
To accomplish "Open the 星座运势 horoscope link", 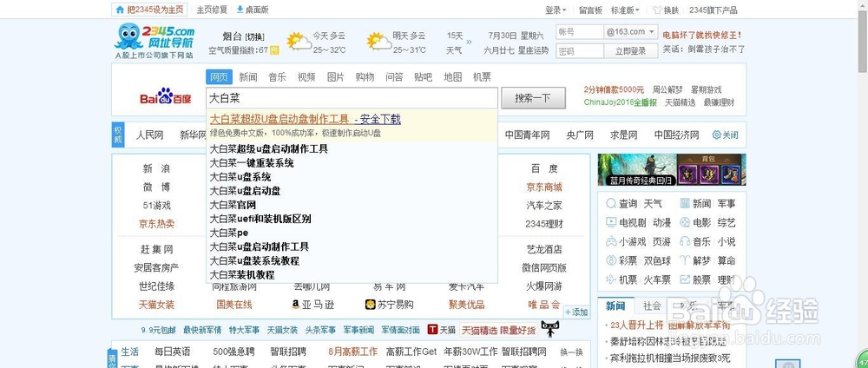I will (x=533, y=50).
